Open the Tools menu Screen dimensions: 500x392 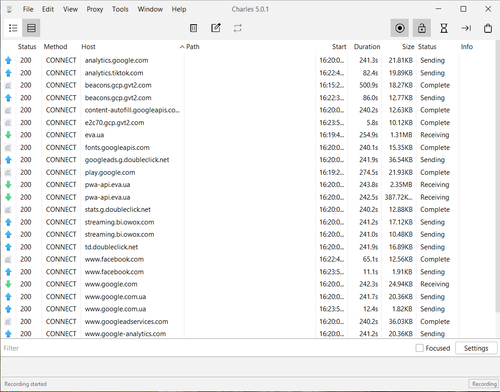pos(120,9)
